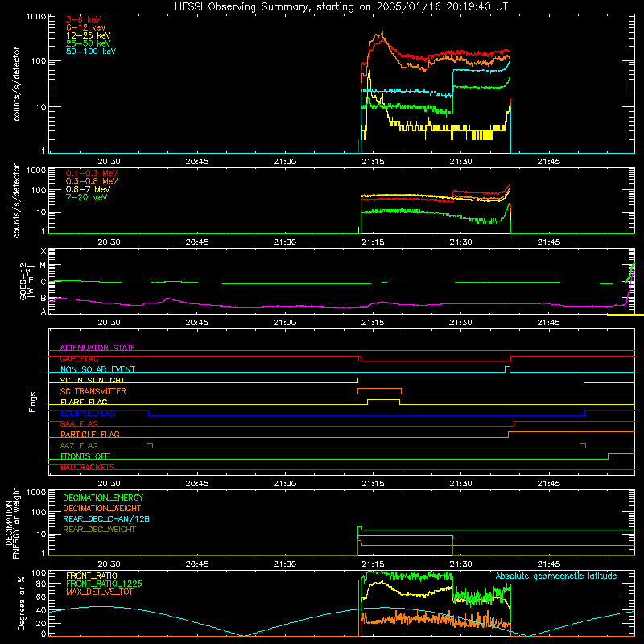The width and height of the screenshot is (644, 644).
Task: Click the REAR_DEC_CHAN/128 legend label
Action: 106,518
